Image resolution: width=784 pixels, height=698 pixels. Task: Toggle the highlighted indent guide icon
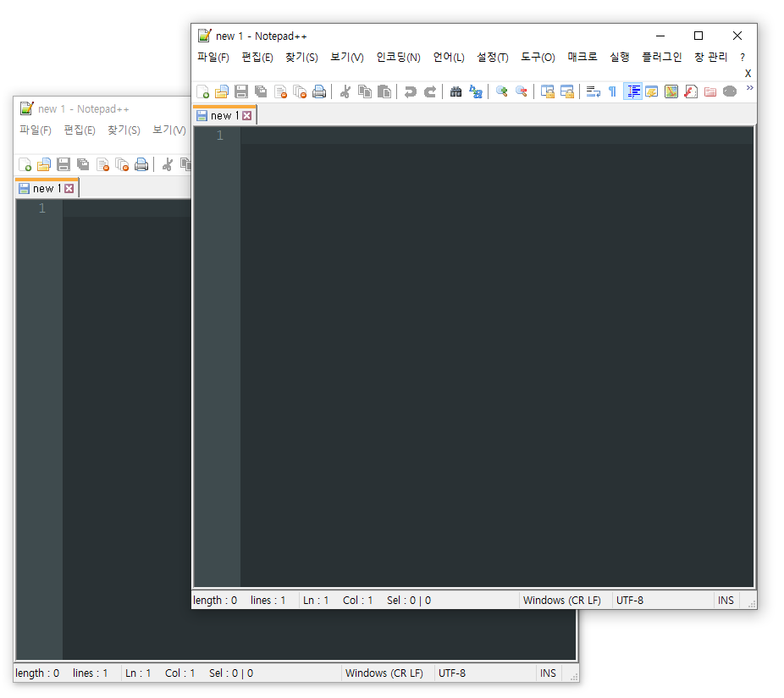click(633, 91)
